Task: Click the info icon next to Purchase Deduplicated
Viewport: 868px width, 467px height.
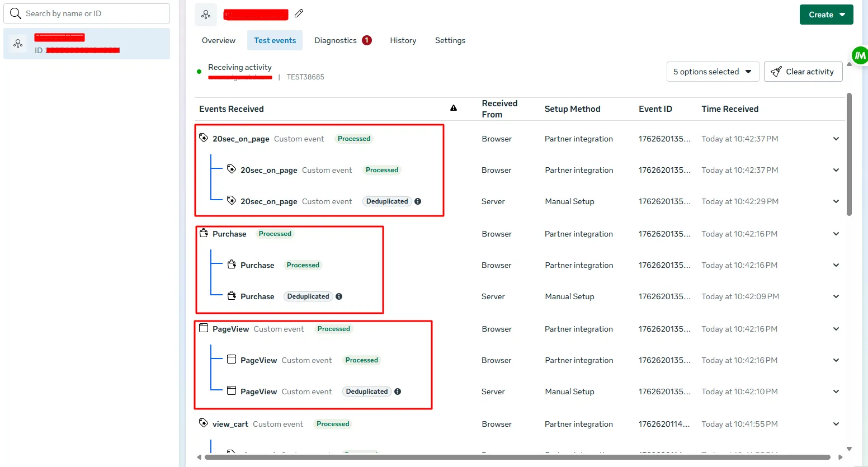Action: pyautogui.click(x=339, y=296)
